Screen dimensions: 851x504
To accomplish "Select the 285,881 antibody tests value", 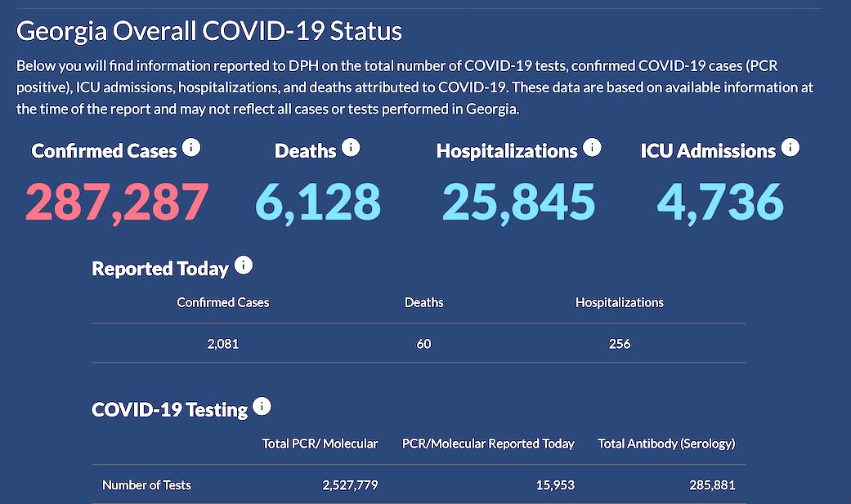I will click(711, 485).
